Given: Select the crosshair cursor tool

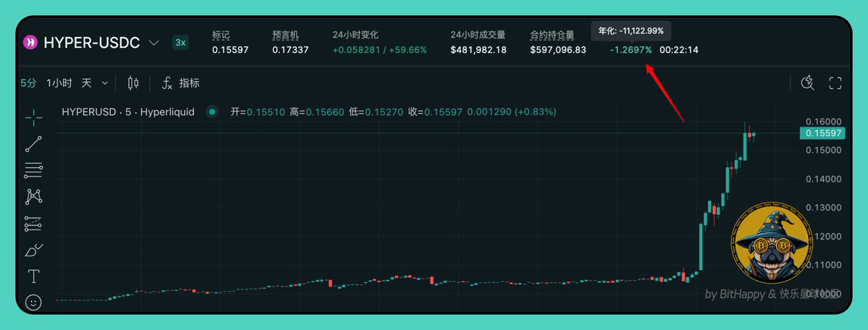Looking at the screenshot, I should (x=33, y=117).
